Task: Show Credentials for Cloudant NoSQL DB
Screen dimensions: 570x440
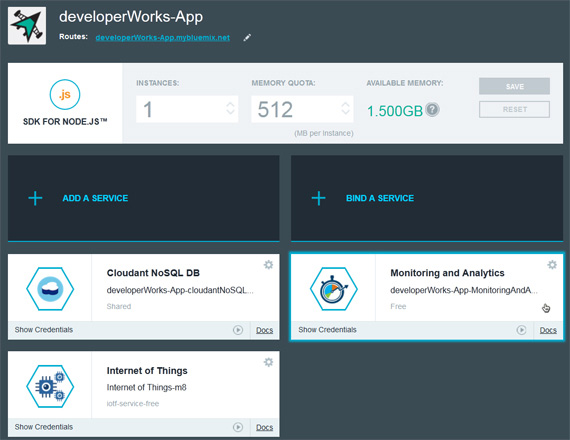Action: 44,330
